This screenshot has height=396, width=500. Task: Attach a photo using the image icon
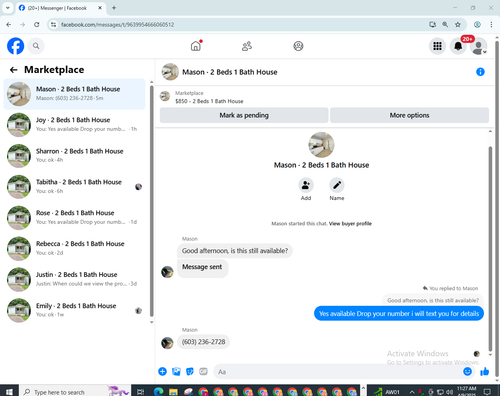176,371
